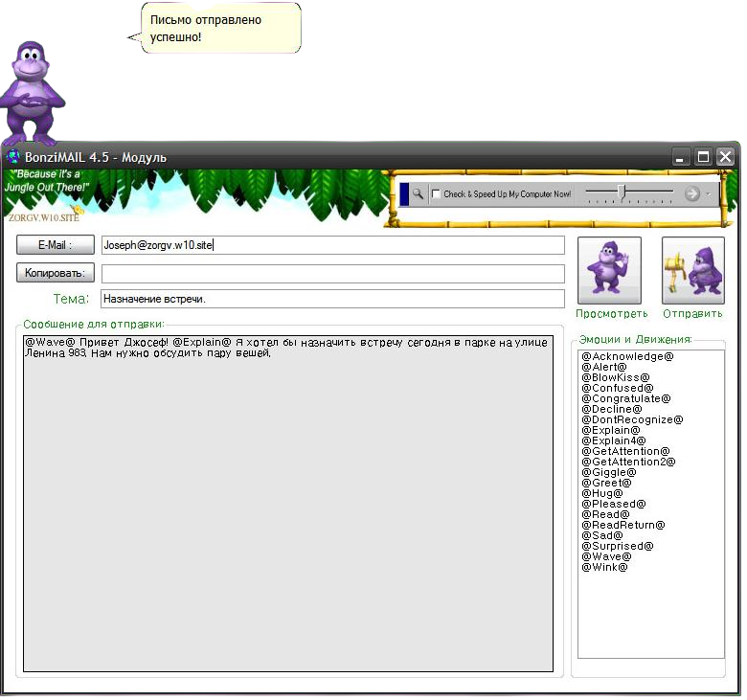Click the Тема subject input field

(332, 299)
